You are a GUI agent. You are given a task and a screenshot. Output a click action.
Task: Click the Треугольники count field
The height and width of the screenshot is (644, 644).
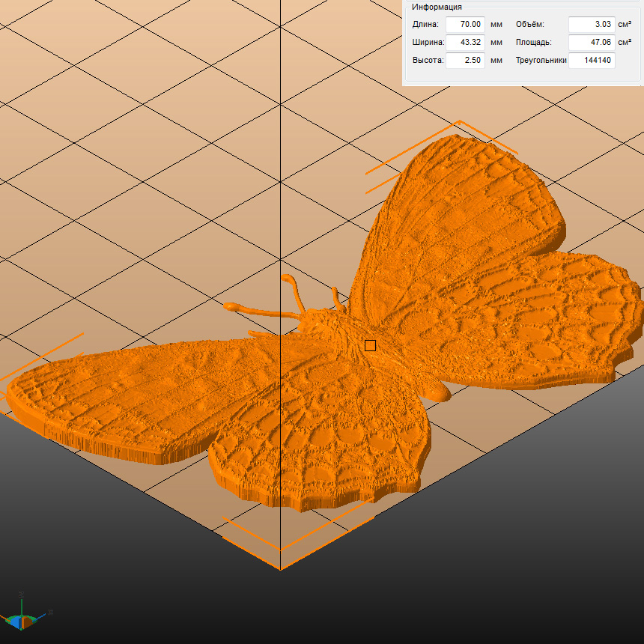tap(591, 60)
